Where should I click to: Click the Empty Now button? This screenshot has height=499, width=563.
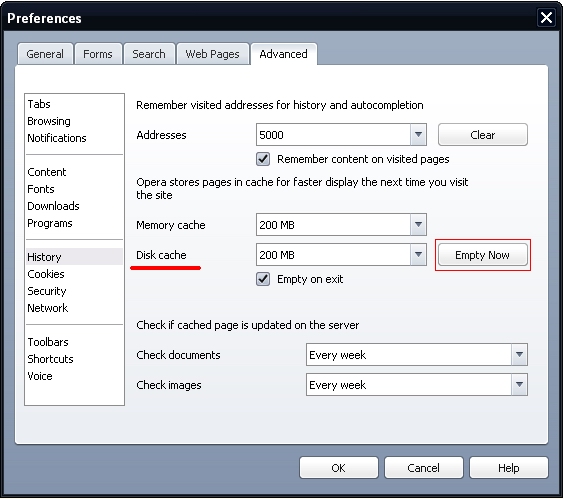[x=483, y=255]
